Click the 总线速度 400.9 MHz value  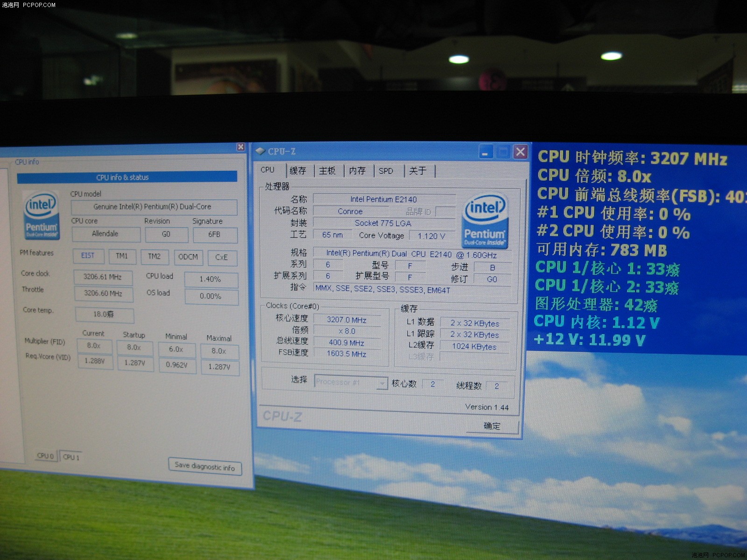346,343
